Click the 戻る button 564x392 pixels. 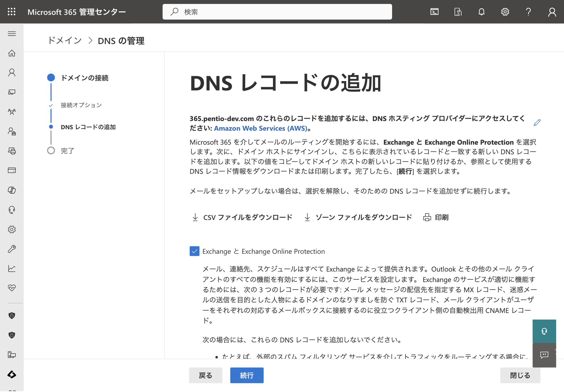206,375
